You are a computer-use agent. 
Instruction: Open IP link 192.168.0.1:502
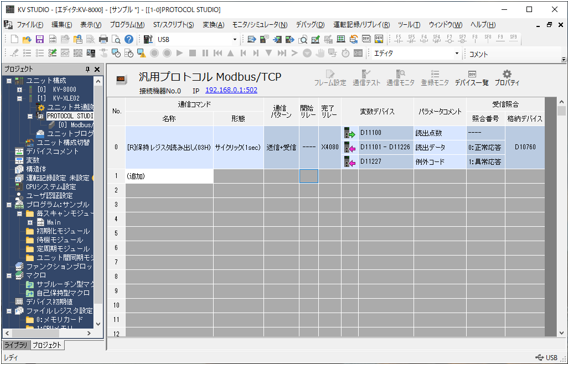tap(231, 90)
